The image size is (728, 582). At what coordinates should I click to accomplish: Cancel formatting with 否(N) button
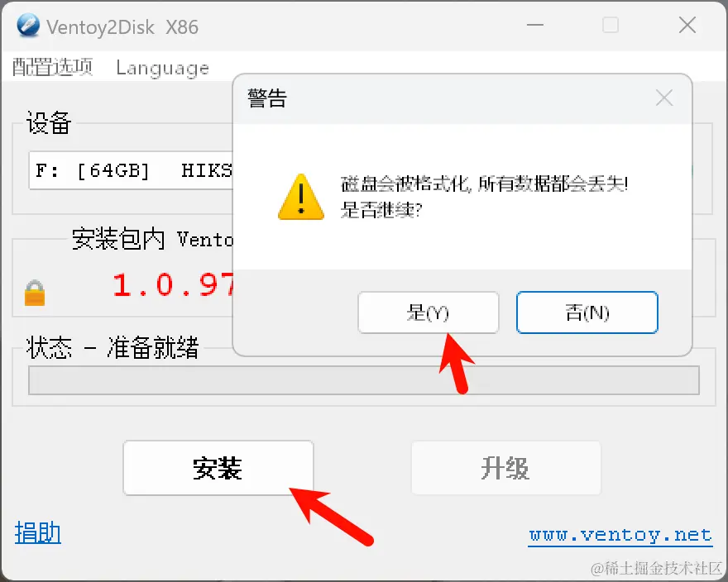pyautogui.click(x=587, y=312)
